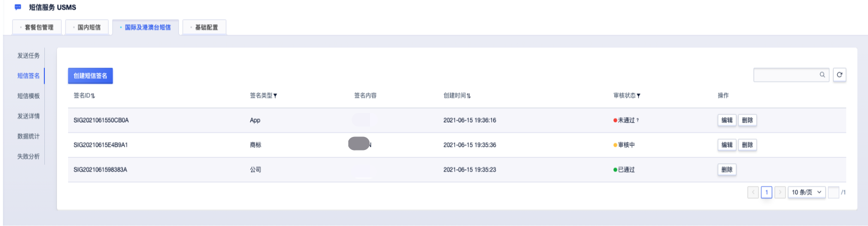This screenshot has width=868, height=226.
Task: Click the question mark beside 未通过
Action: pyautogui.click(x=637, y=120)
